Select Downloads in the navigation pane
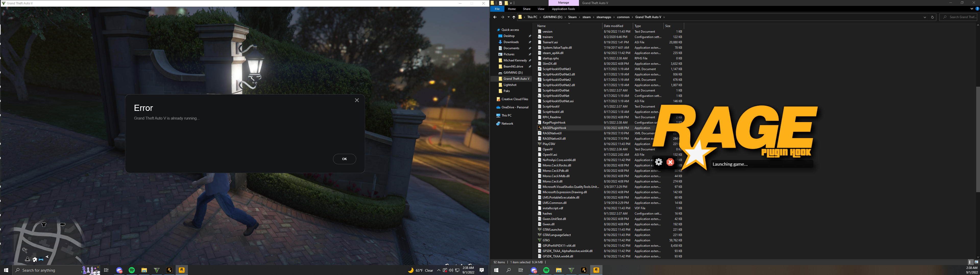Image resolution: width=980 pixels, height=275 pixels. (x=511, y=42)
